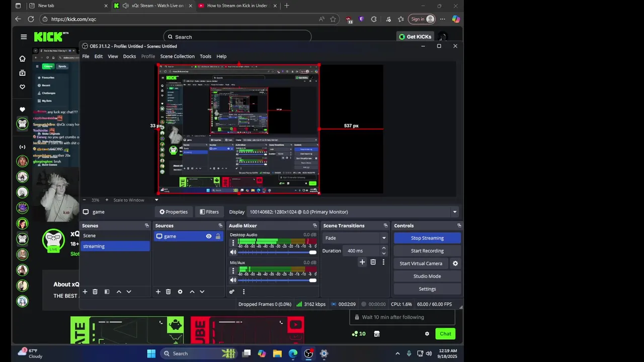Viewport: 644px width, 362px height.
Task: Open OBS File menu
Action: [x=86, y=56]
